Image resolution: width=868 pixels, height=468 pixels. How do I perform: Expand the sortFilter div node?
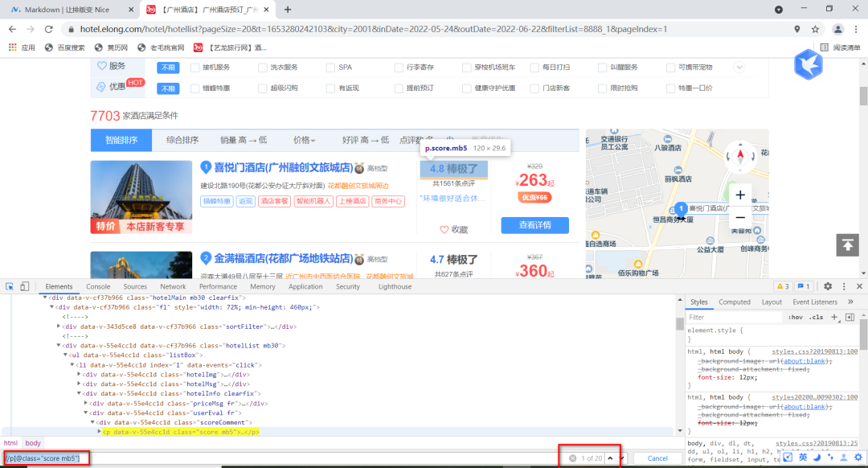pos(59,326)
